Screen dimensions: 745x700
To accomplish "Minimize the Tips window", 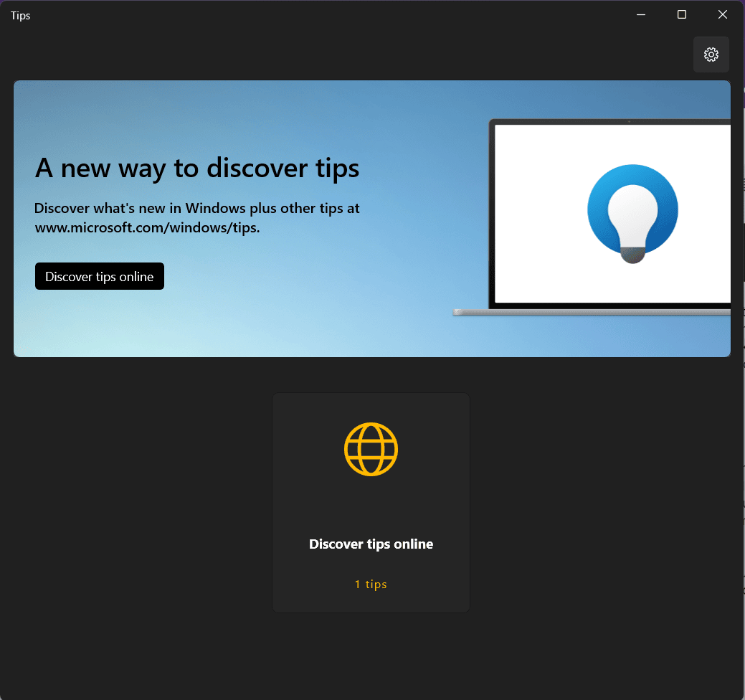I will (x=640, y=14).
